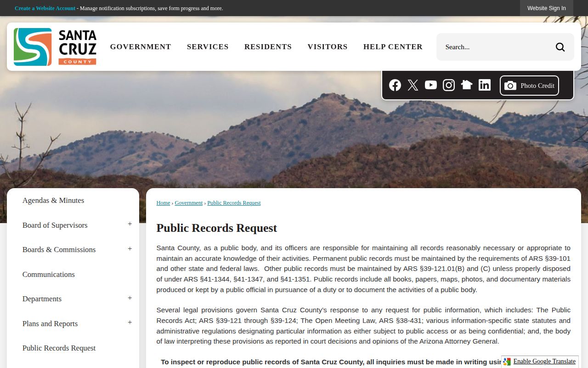The image size is (588, 368).
Task: Click Enable Google Translate link
Action: click(544, 362)
